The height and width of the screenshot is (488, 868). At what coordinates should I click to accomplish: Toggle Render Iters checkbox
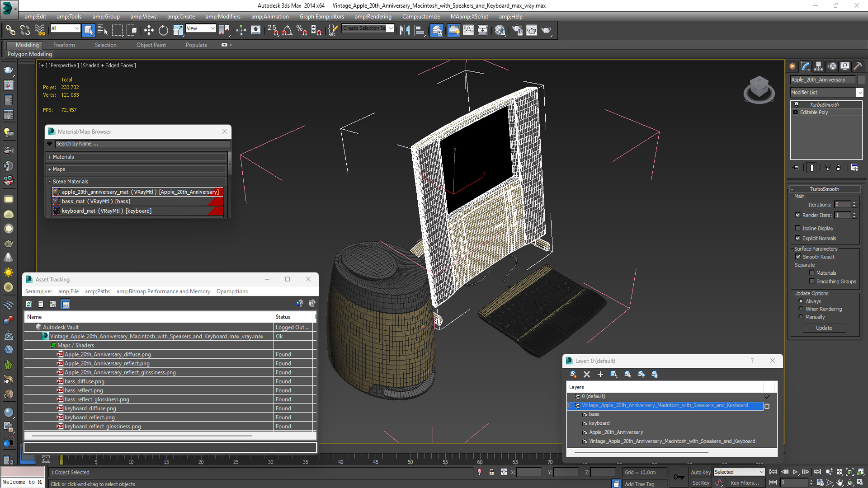tap(797, 215)
